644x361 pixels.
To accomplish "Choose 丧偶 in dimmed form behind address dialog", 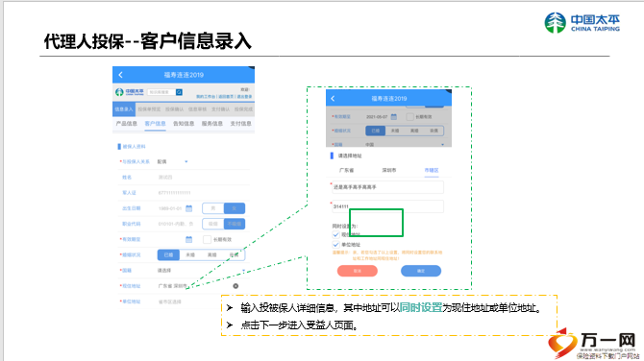I will pos(433,131).
